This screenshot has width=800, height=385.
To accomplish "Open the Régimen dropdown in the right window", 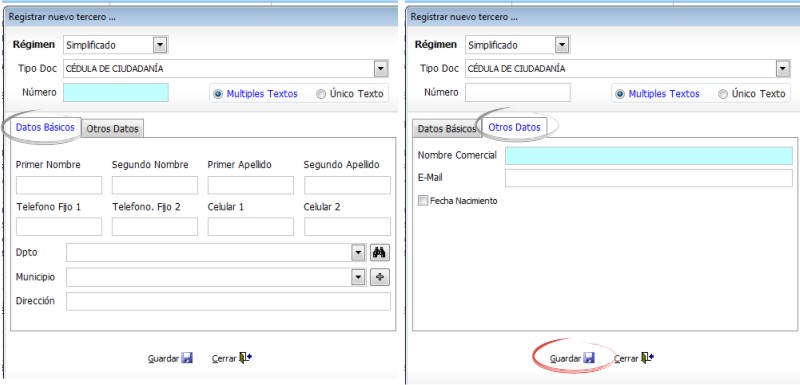I will tap(562, 45).
